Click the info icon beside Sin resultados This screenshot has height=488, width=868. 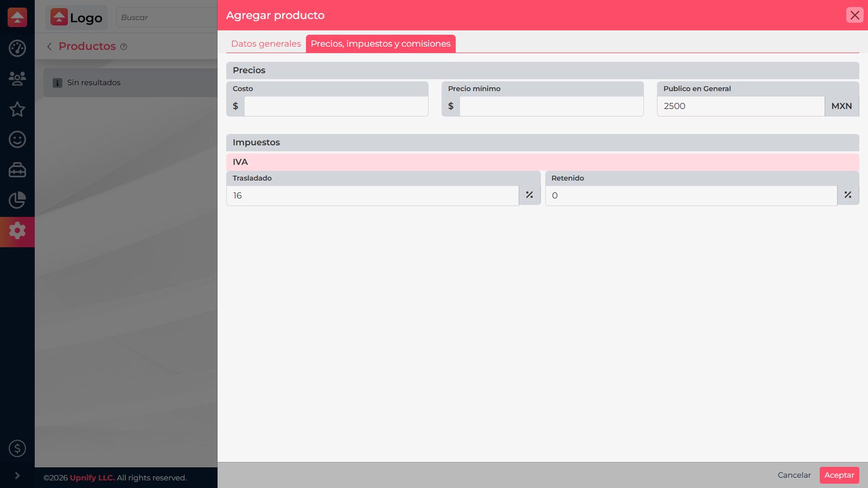(x=58, y=83)
